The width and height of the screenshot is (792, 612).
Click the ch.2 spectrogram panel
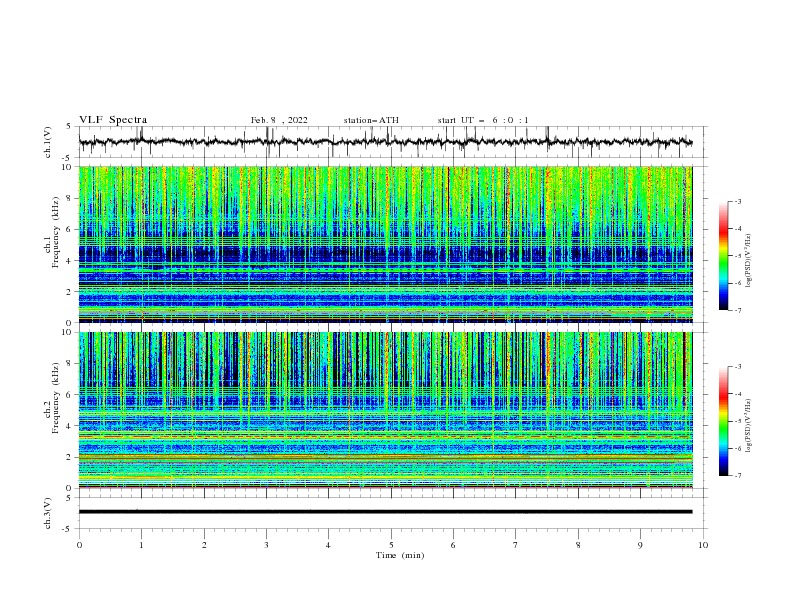tap(386, 410)
